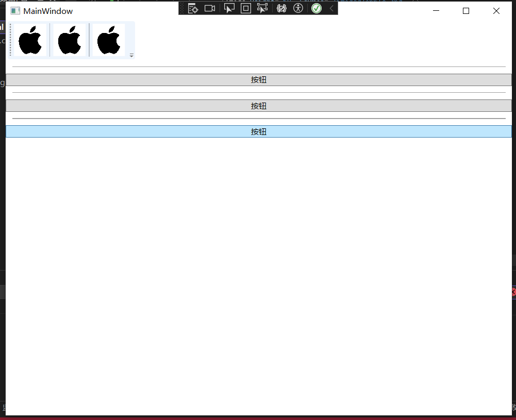Image resolution: width=516 pixels, height=420 pixels.
Task: Click third apple button in toolbar
Action: point(109,40)
